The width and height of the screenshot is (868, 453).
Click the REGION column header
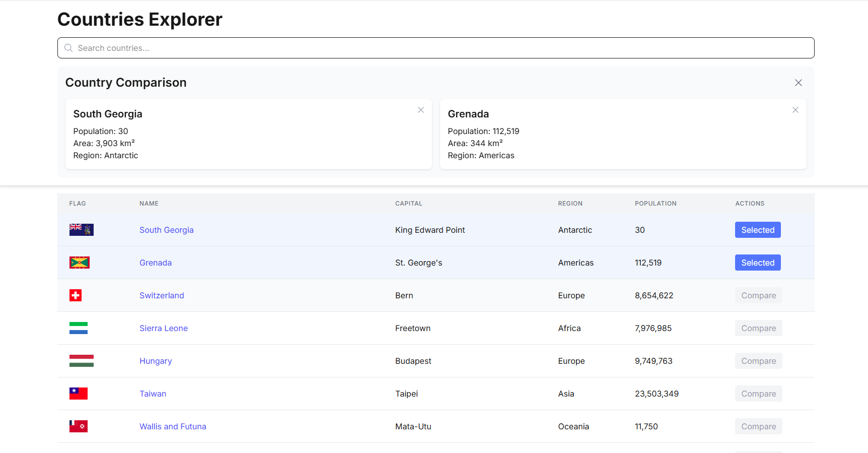[x=570, y=204]
